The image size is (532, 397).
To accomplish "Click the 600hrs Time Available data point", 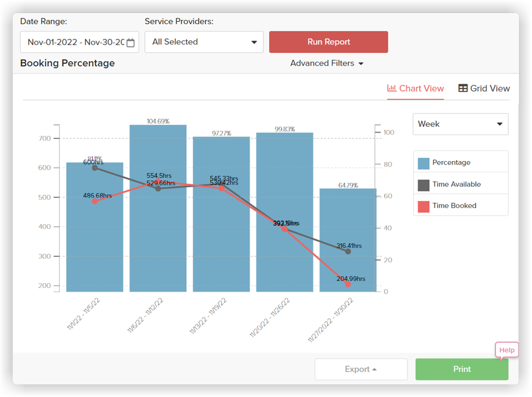I will [95, 168].
